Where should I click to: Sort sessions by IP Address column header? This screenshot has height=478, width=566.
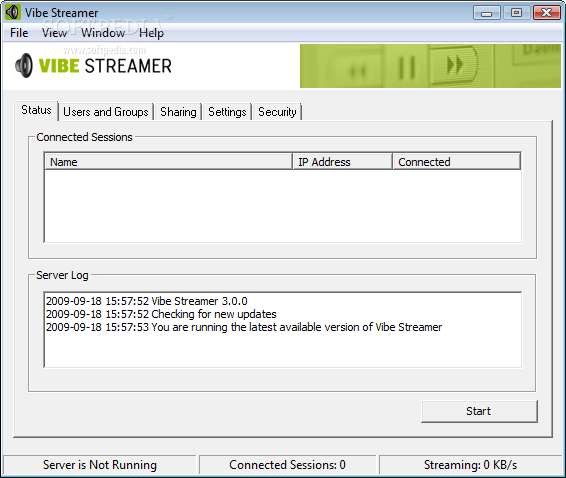(x=342, y=161)
